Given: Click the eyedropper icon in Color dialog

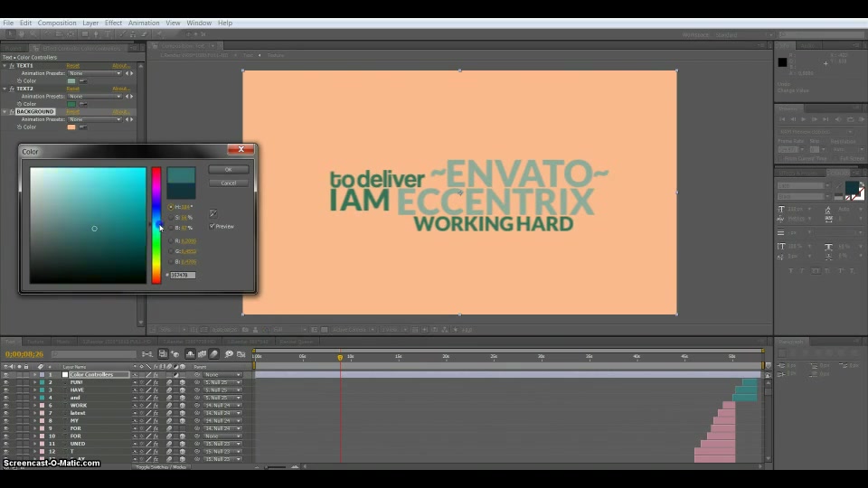Looking at the screenshot, I should click(213, 213).
